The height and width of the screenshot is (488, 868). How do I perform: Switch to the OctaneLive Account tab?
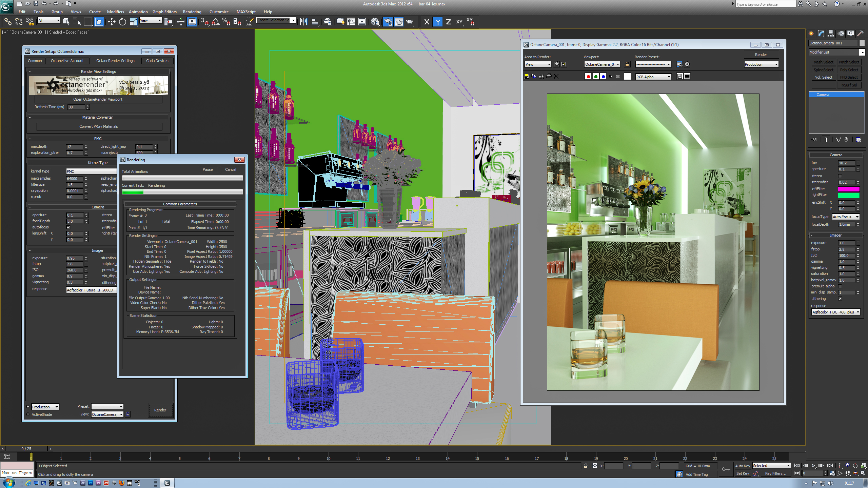pos(67,61)
